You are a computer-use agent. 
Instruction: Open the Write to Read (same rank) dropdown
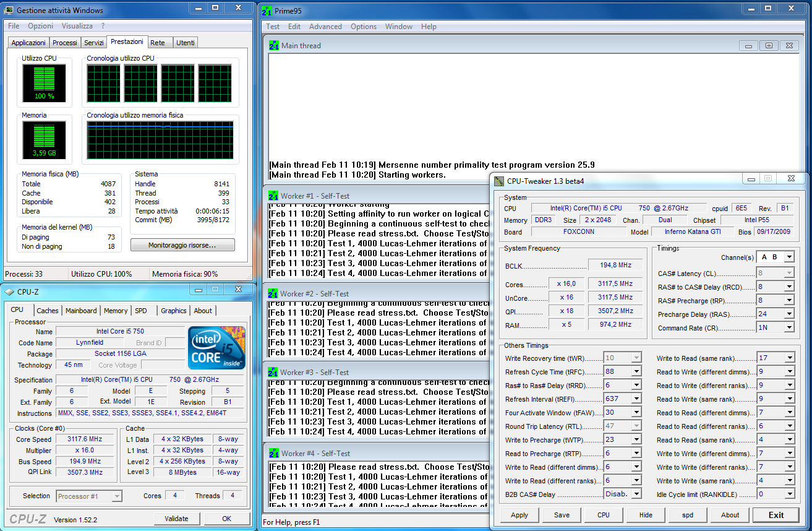pyautogui.click(x=788, y=358)
